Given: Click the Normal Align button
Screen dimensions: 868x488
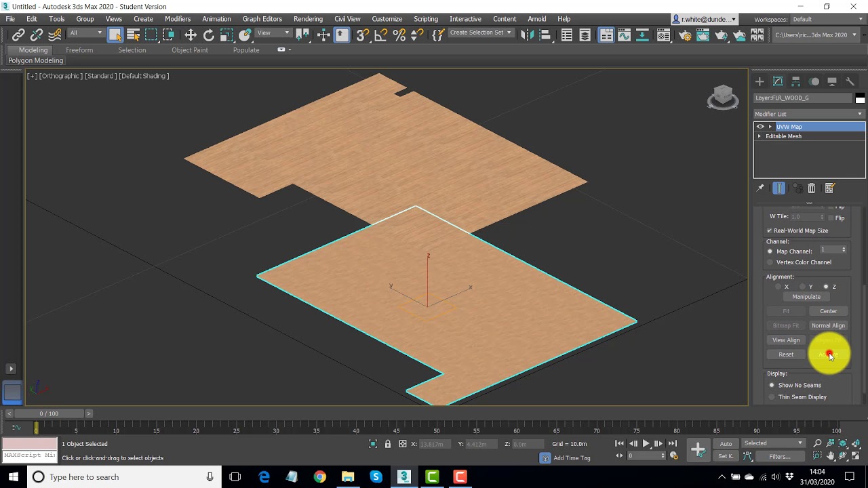Looking at the screenshot, I should [x=829, y=325].
